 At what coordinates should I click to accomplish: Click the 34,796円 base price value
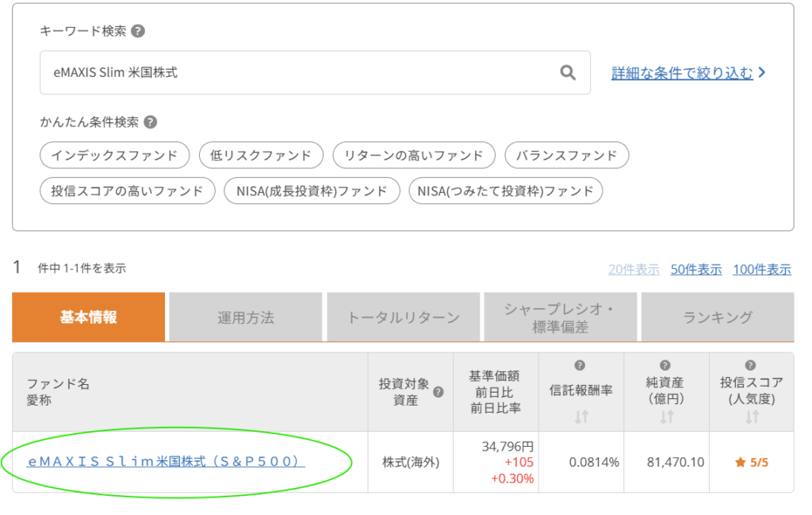(x=507, y=446)
